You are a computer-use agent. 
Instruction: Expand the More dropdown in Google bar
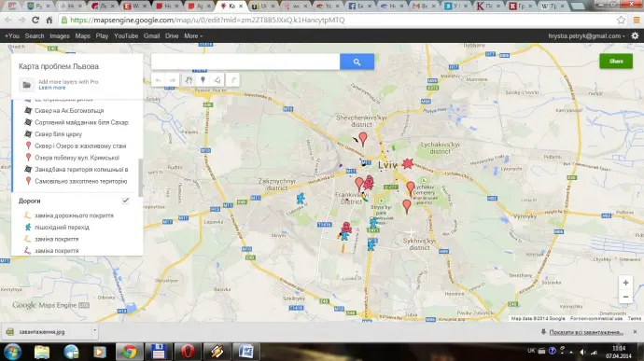(x=193, y=35)
